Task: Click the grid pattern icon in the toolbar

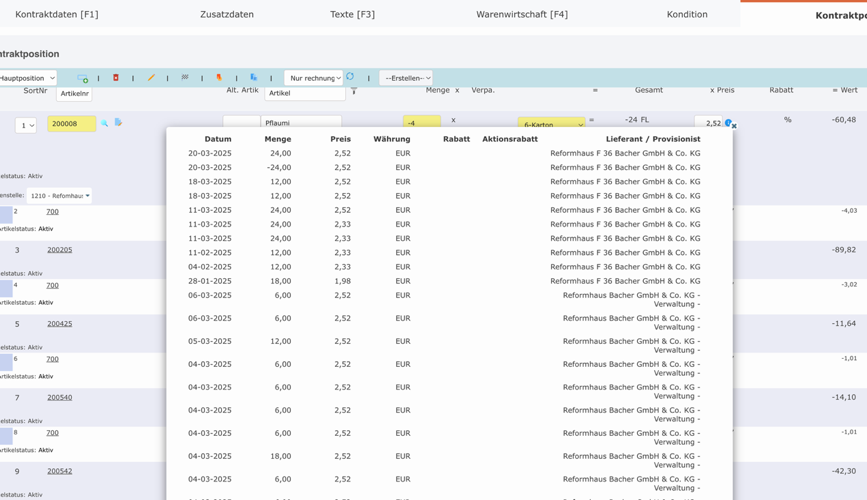Action: (x=185, y=78)
